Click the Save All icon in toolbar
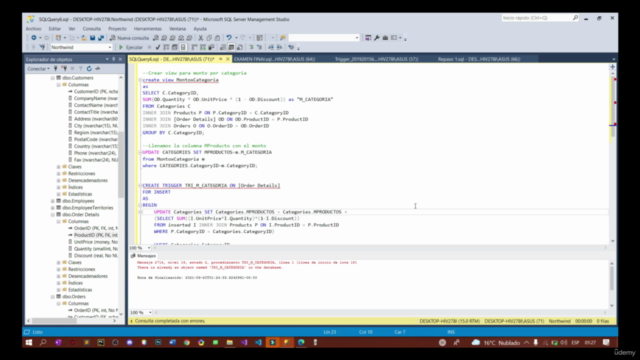Viewport: 640px width, 360px height. pos(101,38)
